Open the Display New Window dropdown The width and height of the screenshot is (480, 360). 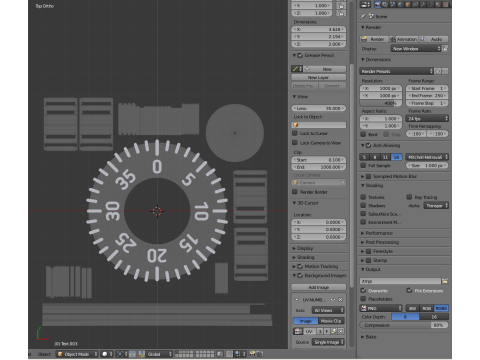click(x=416, y=49)
